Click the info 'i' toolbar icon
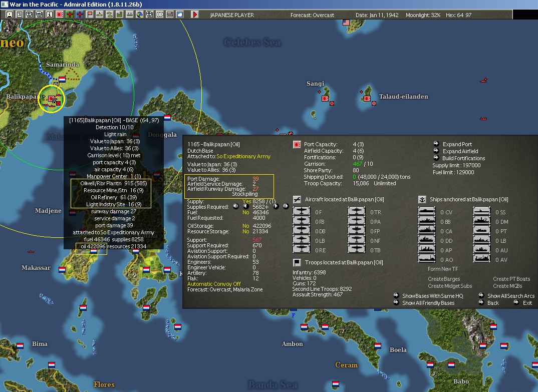 coord(50,15)
